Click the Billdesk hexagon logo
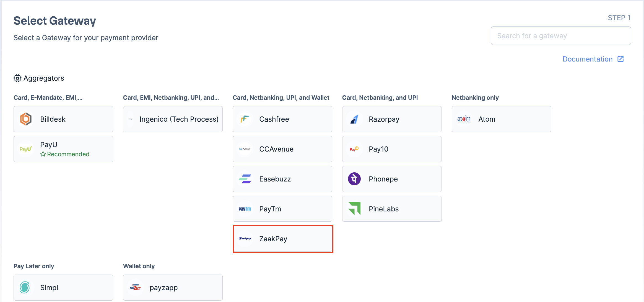Viewport: 644px width, 302px height. click(26, 119)
